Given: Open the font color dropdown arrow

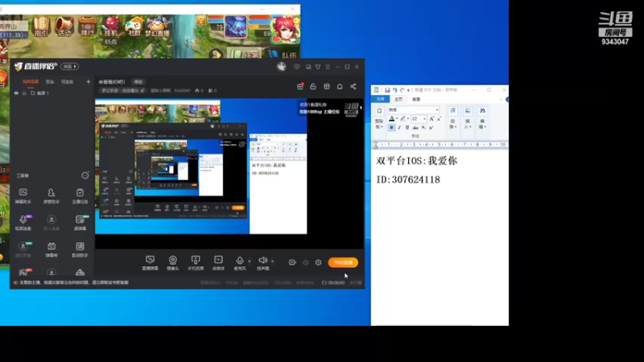Looking at the screenshot, I should [397, 119].
